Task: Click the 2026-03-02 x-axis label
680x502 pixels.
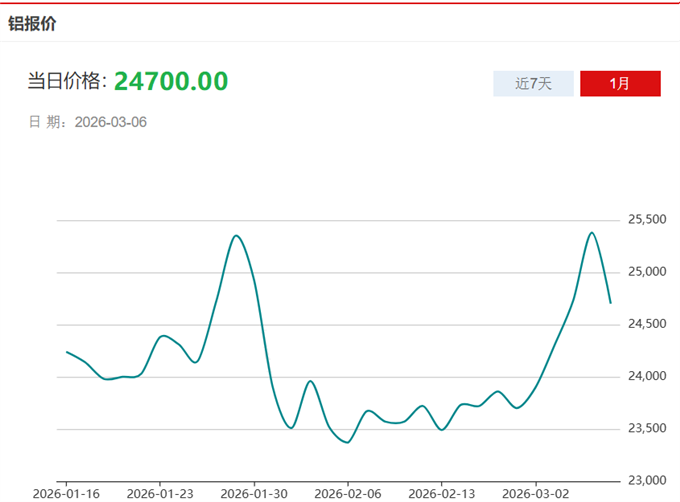Action: tap(534, 493)
